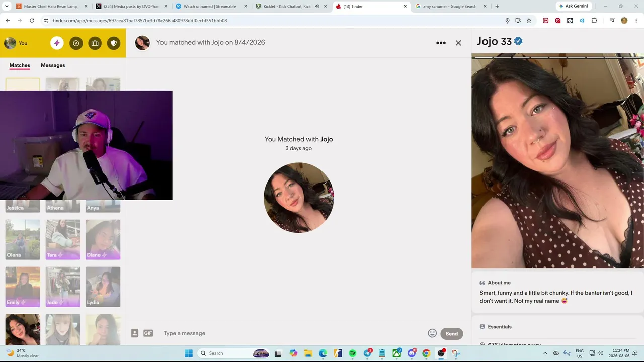Click the Ask Gemini button
Screen dimensions: 644x362
point(573,6)
